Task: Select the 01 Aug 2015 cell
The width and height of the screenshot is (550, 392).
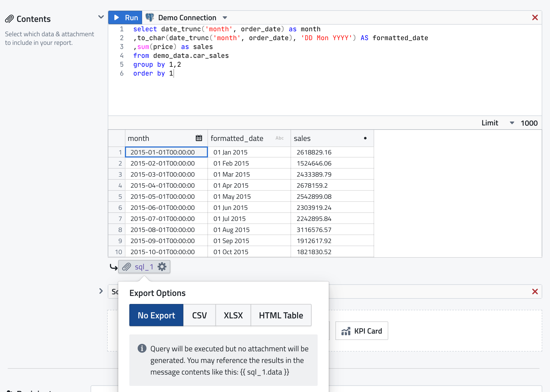Action: pos(249,230)
